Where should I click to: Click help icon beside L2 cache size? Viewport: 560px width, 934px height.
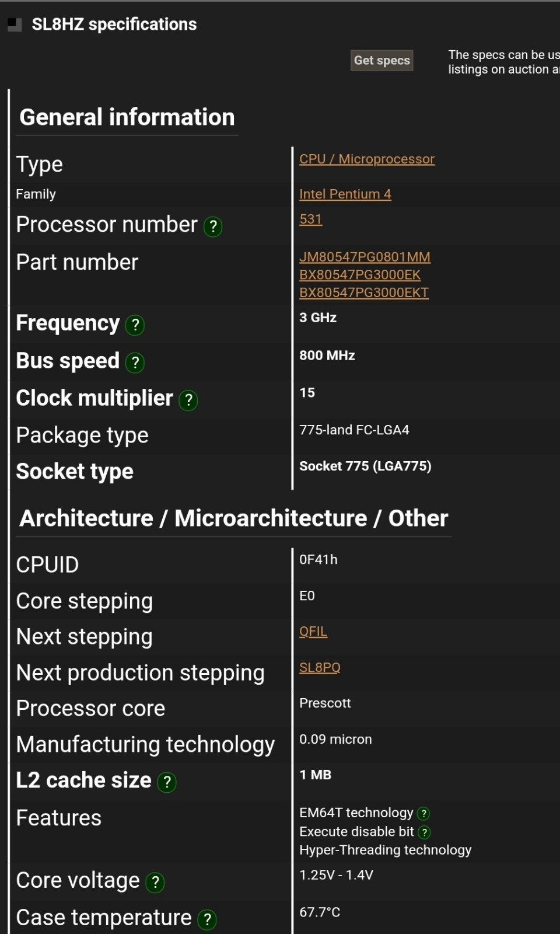pyautogui.click(x=167, y=782)
